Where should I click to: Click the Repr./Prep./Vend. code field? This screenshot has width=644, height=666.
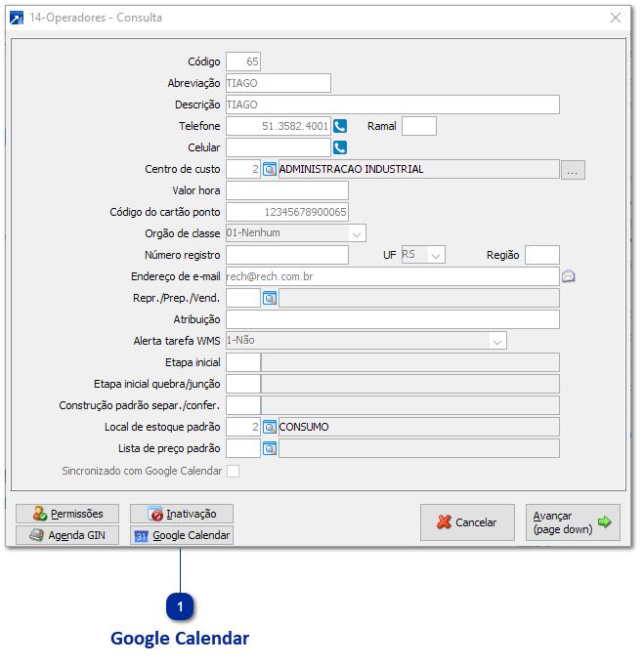pos(243,298)
